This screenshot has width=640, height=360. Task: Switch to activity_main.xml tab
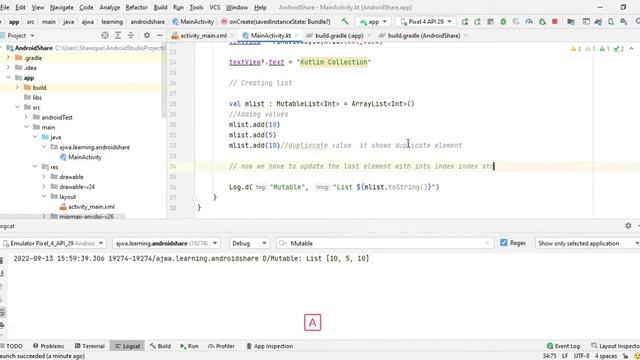coord(203,36)
